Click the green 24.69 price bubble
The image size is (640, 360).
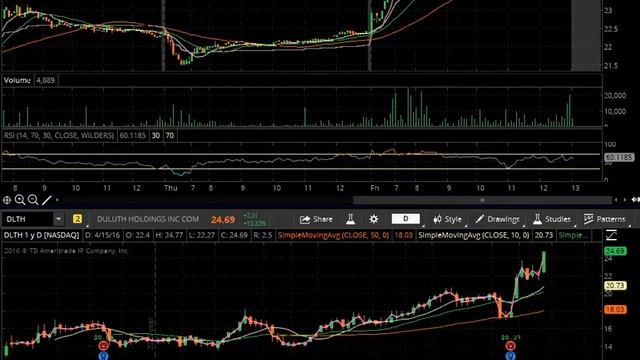coord(615,251)
